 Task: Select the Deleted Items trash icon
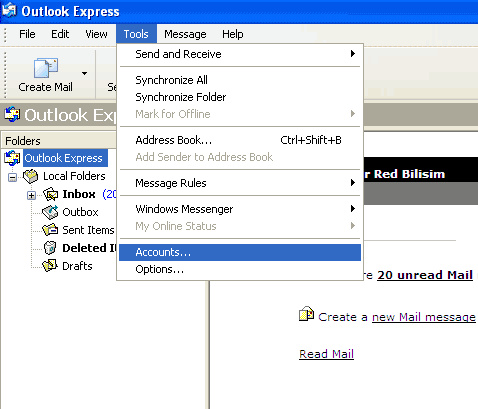(50, 248)
